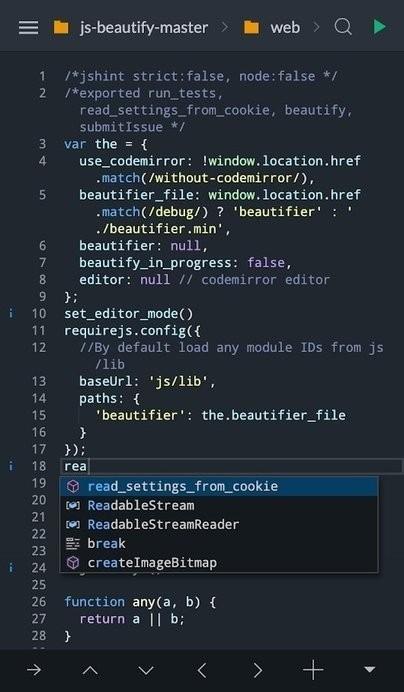
Task: Move cursor right with bottom arrow
Action: [258, 670]
